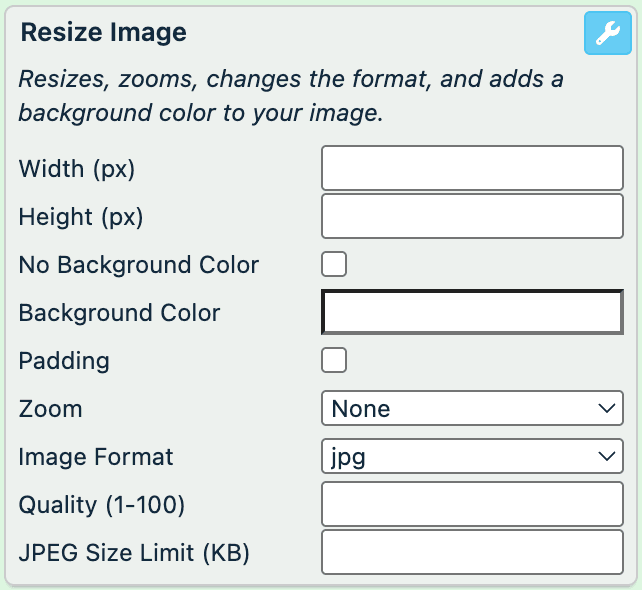Click the "Padding" label text
The image size is (642, 590).
pos(64,361)
